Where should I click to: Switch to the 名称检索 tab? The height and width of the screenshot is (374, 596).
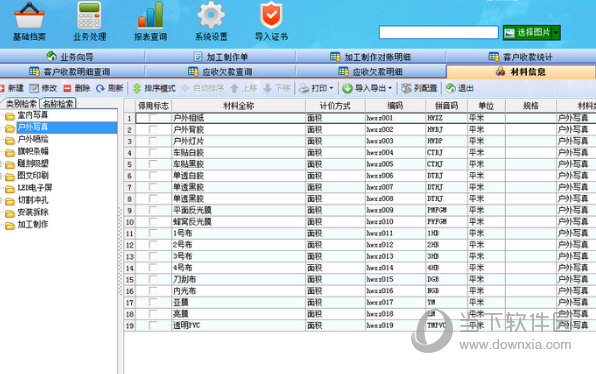[x=58, y=103]
